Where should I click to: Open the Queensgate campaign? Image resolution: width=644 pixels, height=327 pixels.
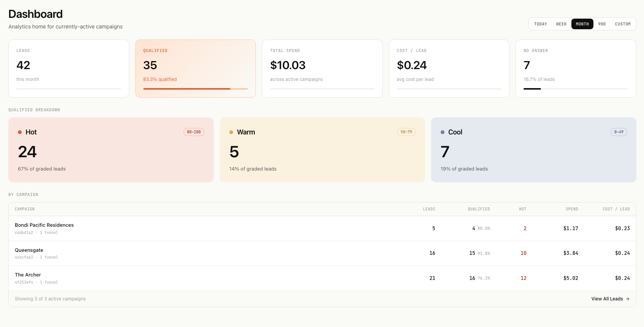[29, 250]
